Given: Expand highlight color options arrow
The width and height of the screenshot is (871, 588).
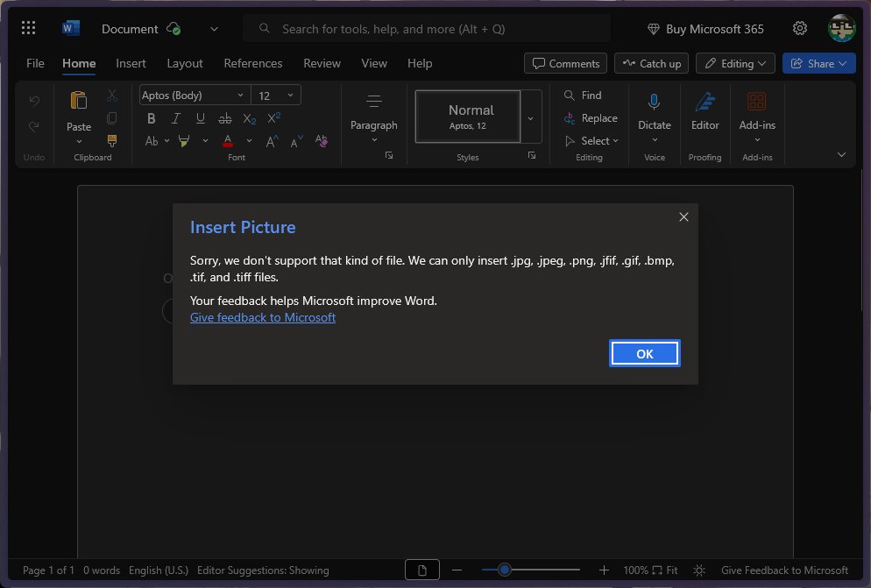Looking at the screenshot, I should [x=205, y=141].
